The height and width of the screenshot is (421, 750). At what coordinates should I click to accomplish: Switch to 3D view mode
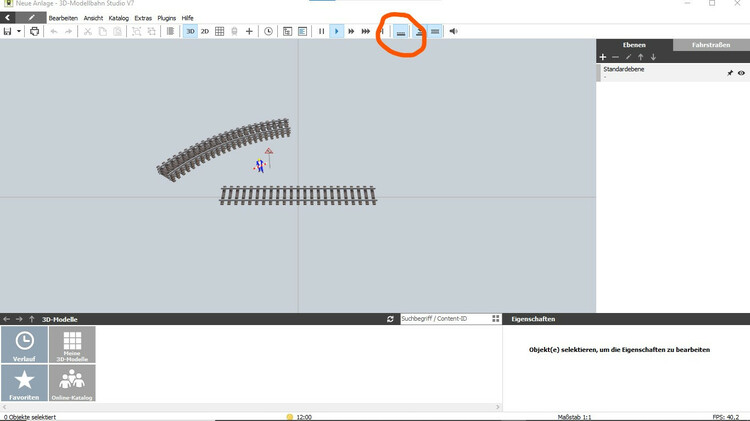click(190, 32)
